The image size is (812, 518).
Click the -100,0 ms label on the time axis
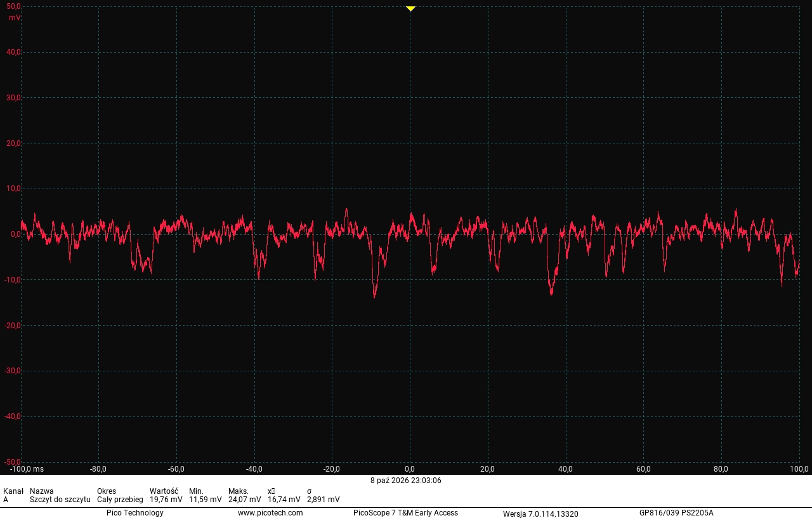(27, 469)
